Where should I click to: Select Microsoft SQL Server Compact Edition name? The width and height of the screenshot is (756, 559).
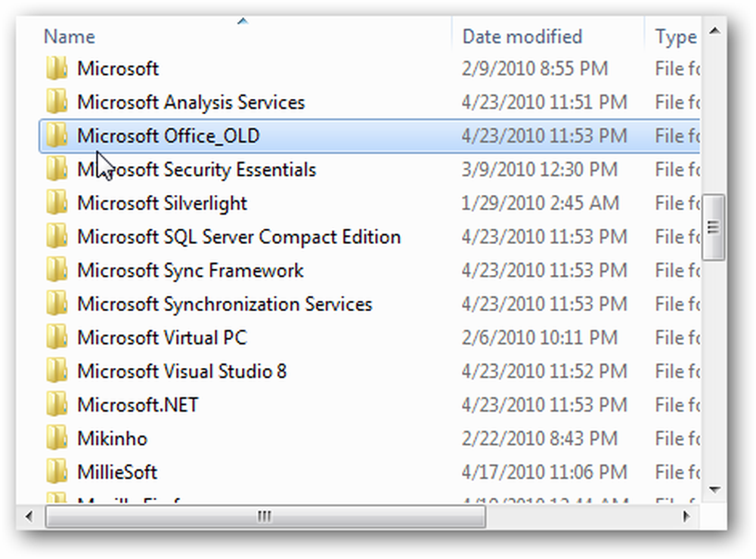pos(239,237)
